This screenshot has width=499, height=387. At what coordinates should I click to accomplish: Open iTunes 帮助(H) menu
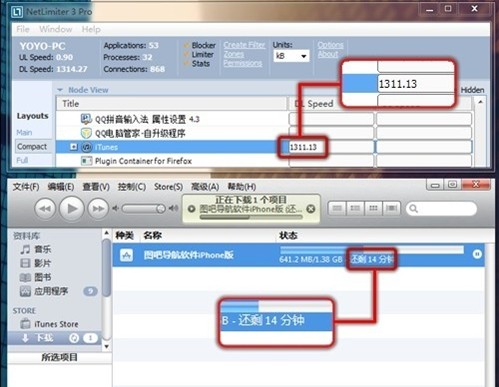[x=242, y=187]
